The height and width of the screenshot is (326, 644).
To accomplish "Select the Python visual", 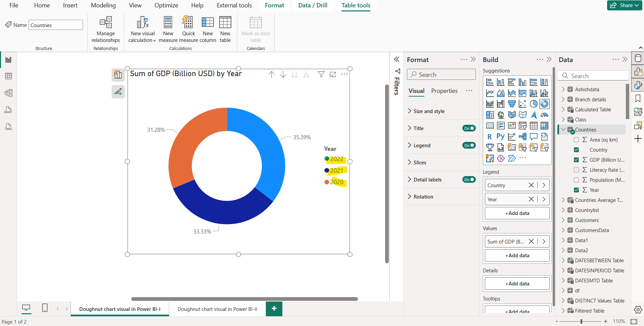I will click(501, 137).
